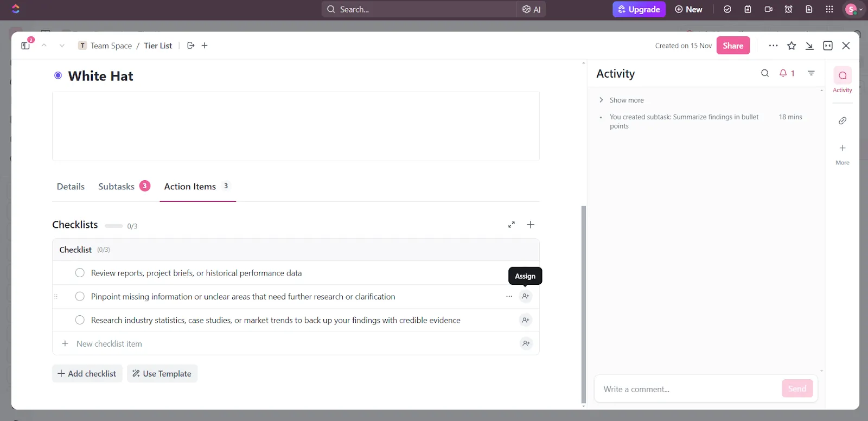Search the Activity panel
The height and width of the screenshot is (421, 868).
(765, 73)
